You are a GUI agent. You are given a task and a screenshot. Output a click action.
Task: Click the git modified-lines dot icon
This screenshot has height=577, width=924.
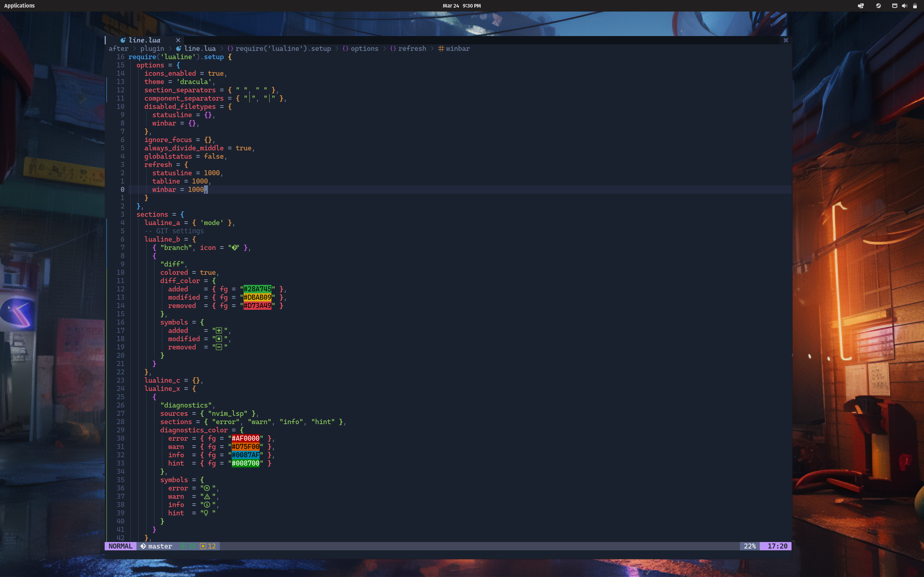point(203,546)
